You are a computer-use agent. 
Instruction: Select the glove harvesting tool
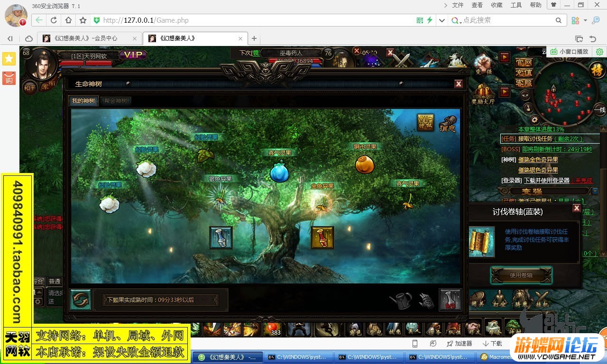(x=426, y=300)
